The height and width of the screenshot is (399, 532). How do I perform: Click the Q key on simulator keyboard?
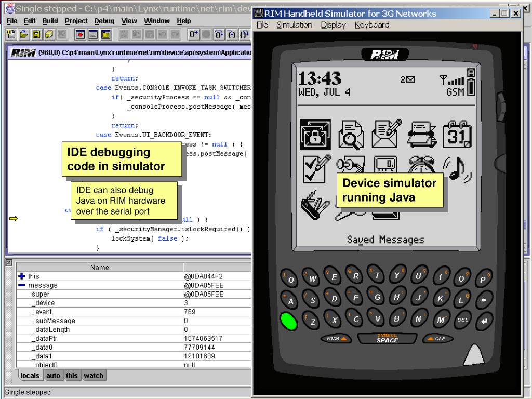pyautogui.click(x=289, y=279)
